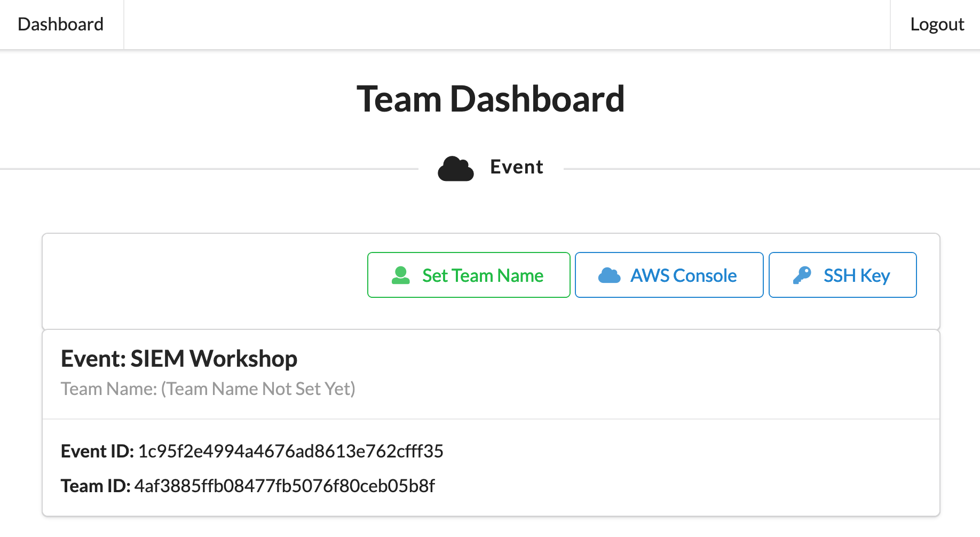Click the Team ID value 4af3885f...
This screenshot has height=537, width=980.
click(284, 486)
